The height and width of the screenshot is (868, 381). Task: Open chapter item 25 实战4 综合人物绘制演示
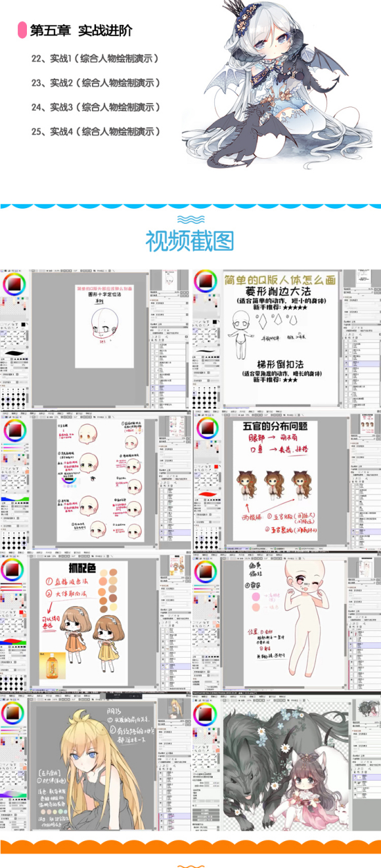point(96,131)
